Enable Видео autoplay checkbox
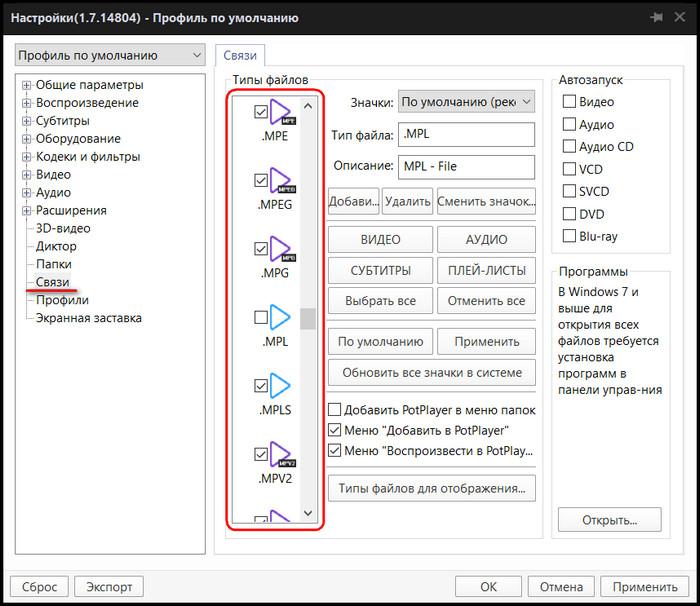 569,101
